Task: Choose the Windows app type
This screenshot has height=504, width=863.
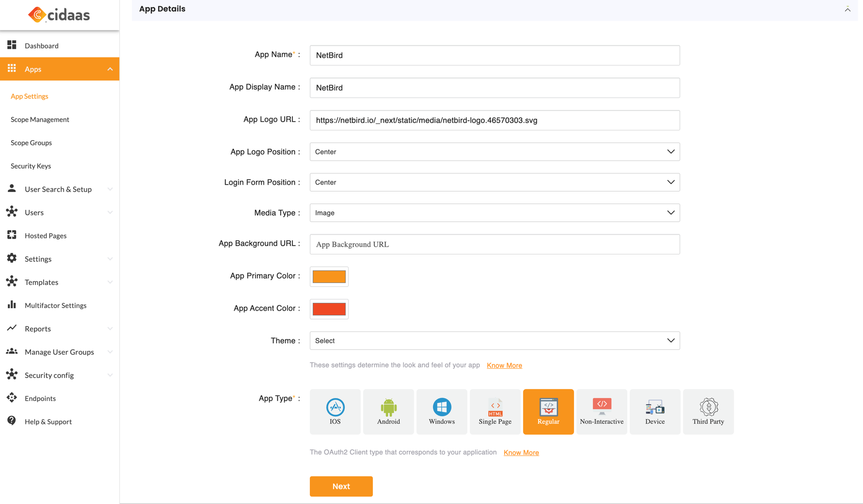Action: tap(442, 411)
